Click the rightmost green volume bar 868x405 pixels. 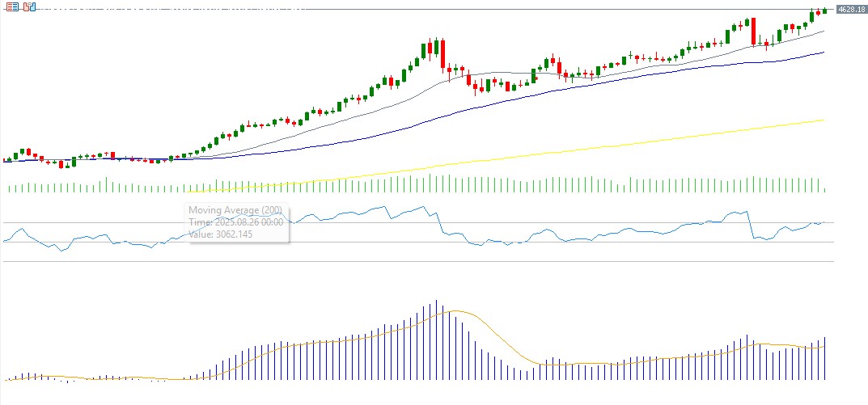pyautogui.click(x=825, y=191)
